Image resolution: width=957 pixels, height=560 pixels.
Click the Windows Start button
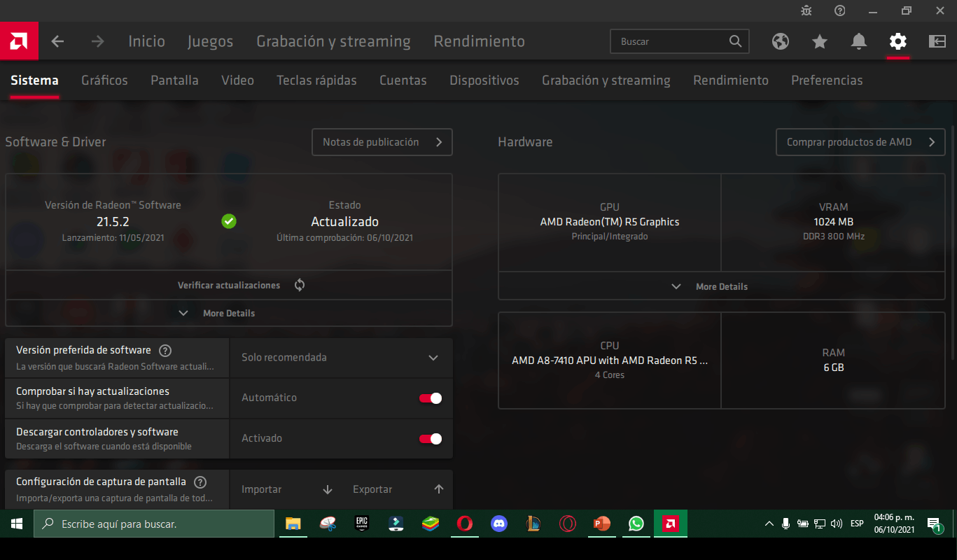click(x=17, y=524)
